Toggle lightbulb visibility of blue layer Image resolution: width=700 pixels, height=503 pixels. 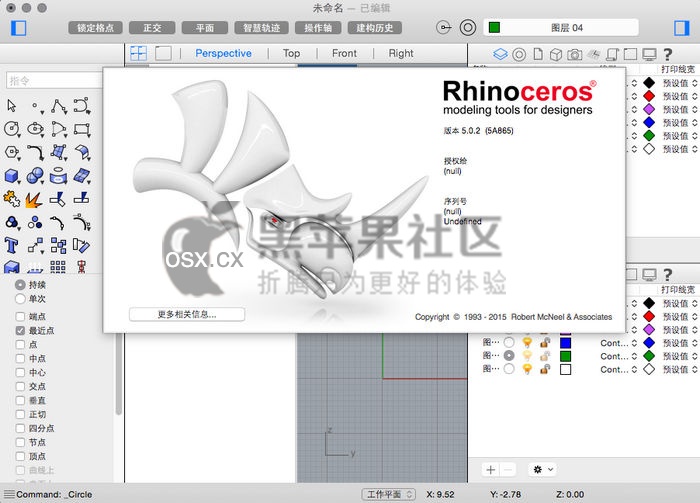pos(527,343)
